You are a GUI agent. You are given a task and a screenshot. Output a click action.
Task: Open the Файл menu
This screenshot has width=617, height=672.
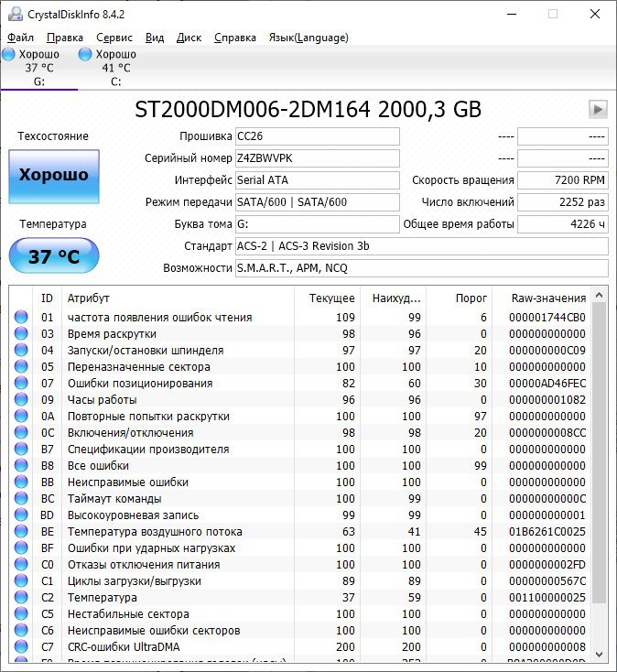coord(20,38)
